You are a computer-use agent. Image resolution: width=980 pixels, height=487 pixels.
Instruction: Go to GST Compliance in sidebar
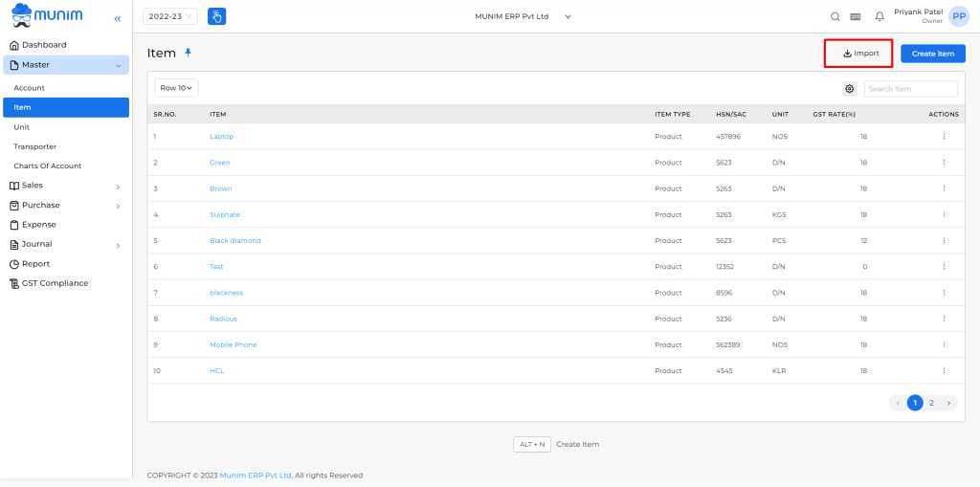pos(55,283)
